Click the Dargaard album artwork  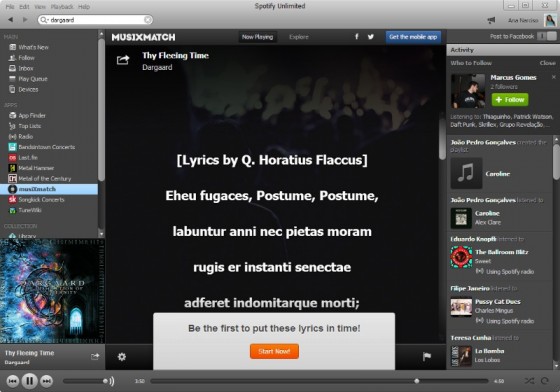pos(52,291)
